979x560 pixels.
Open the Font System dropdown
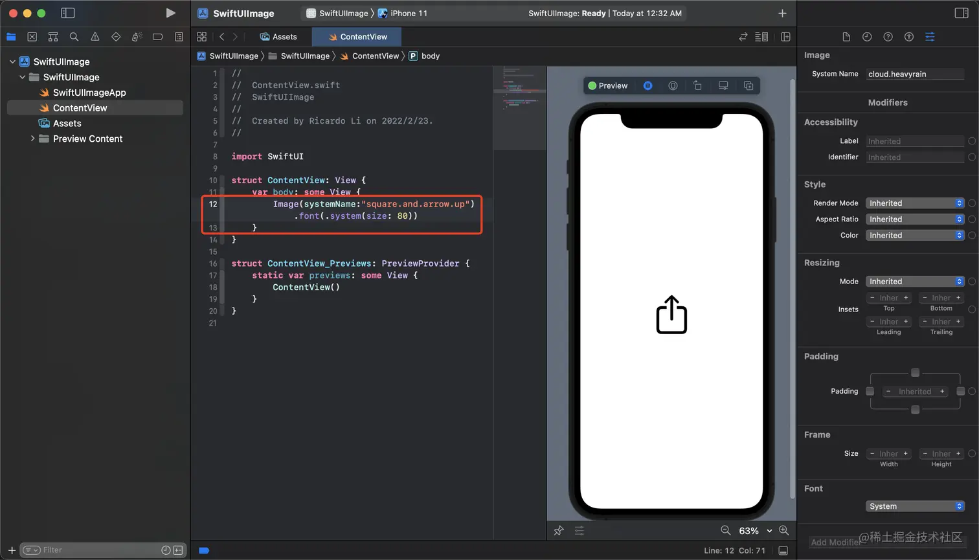tap(916, 506)
